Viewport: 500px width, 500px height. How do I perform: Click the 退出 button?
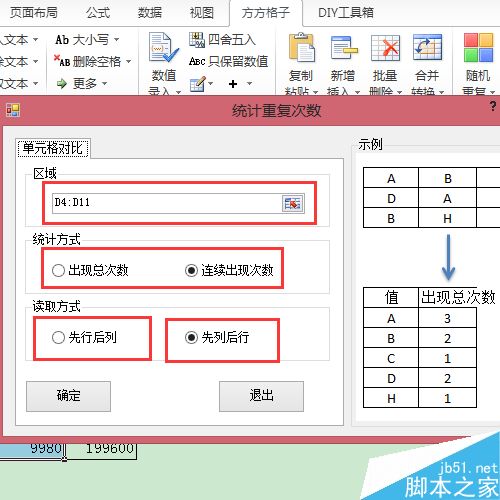pyautogui.click(x=261, y=396)
